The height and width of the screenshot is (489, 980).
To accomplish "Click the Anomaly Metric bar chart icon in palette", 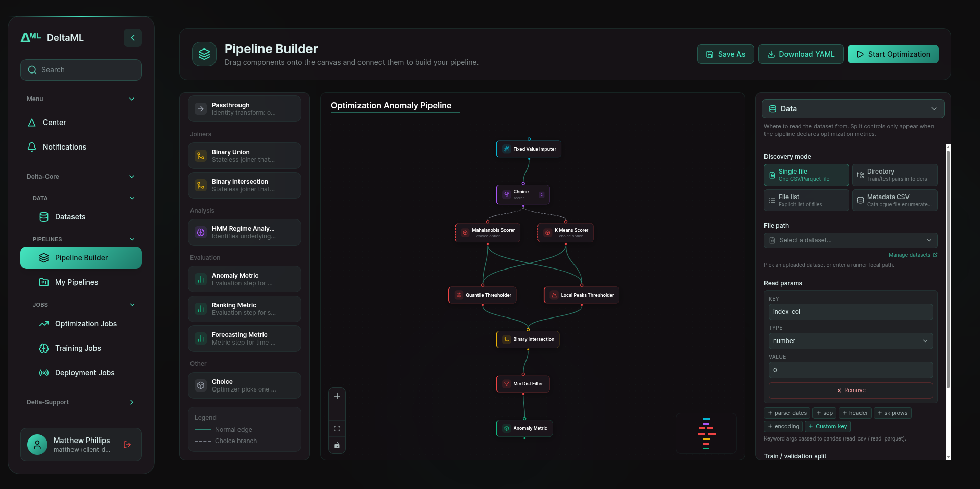I will tap(201, 279).
